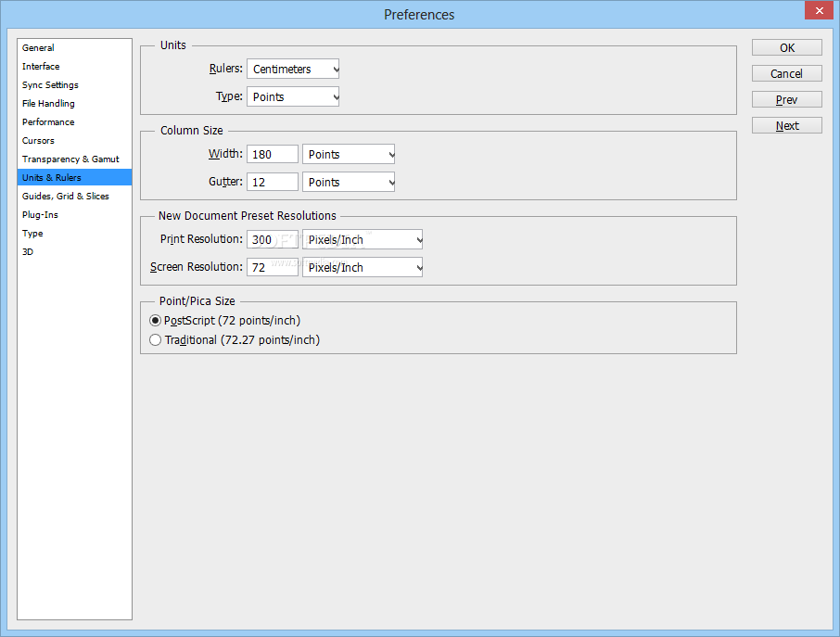The image size is (840, 637).
Task: Select PostScript (72 points/inch) option
Action: point(225,321)
